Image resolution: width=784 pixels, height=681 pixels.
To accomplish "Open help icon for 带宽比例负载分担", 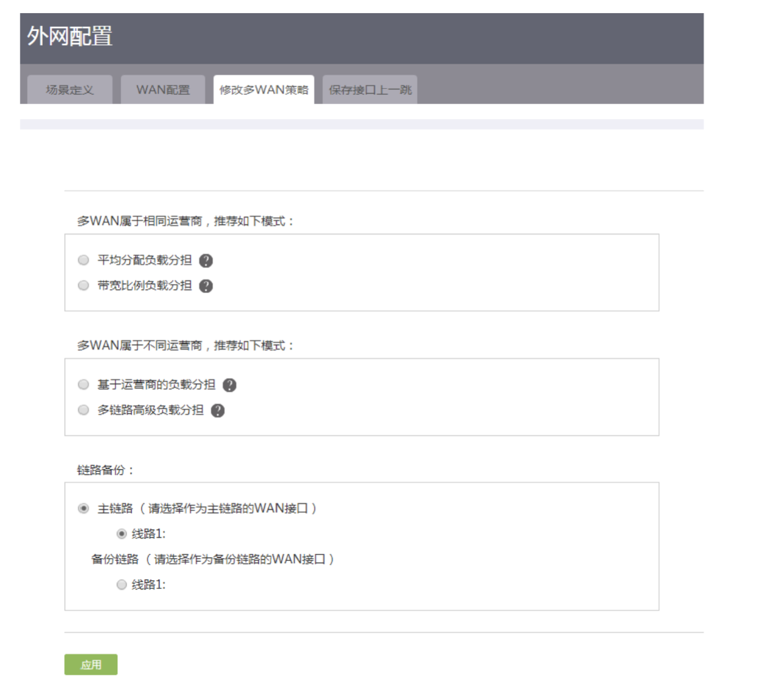I will (206, 286).
